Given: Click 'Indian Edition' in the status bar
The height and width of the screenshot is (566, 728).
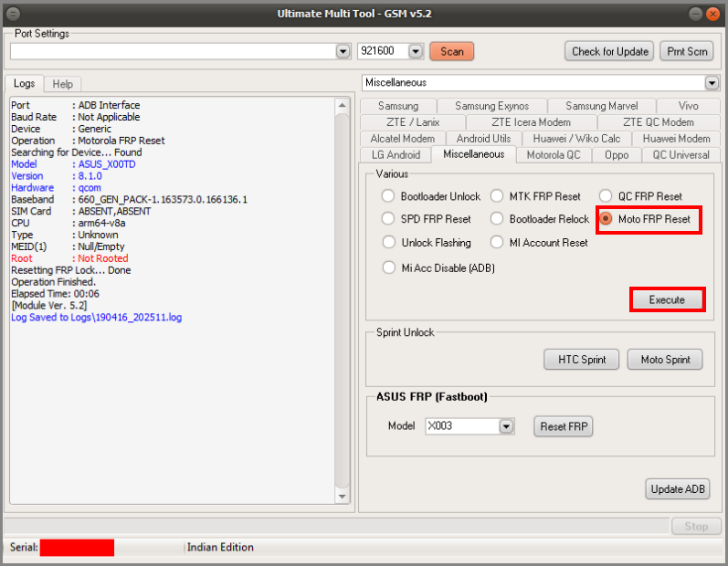Looking at the screenshot, I should [220, 548].
